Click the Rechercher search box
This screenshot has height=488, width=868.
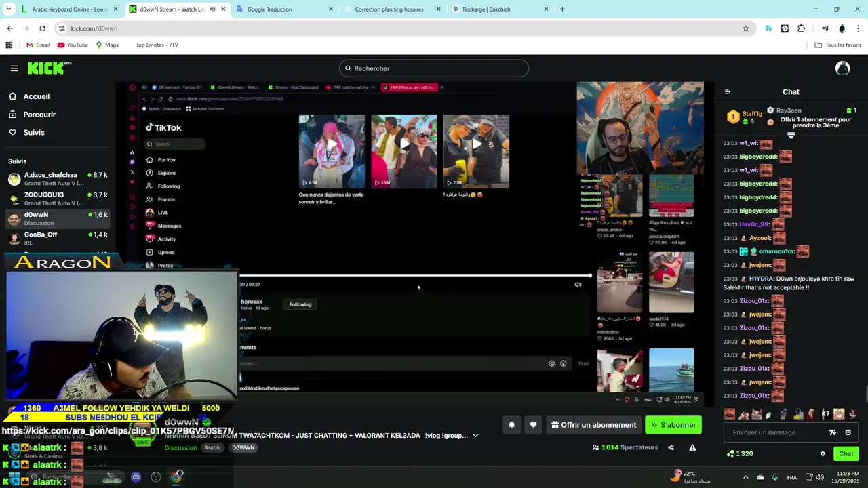(434, 68)
